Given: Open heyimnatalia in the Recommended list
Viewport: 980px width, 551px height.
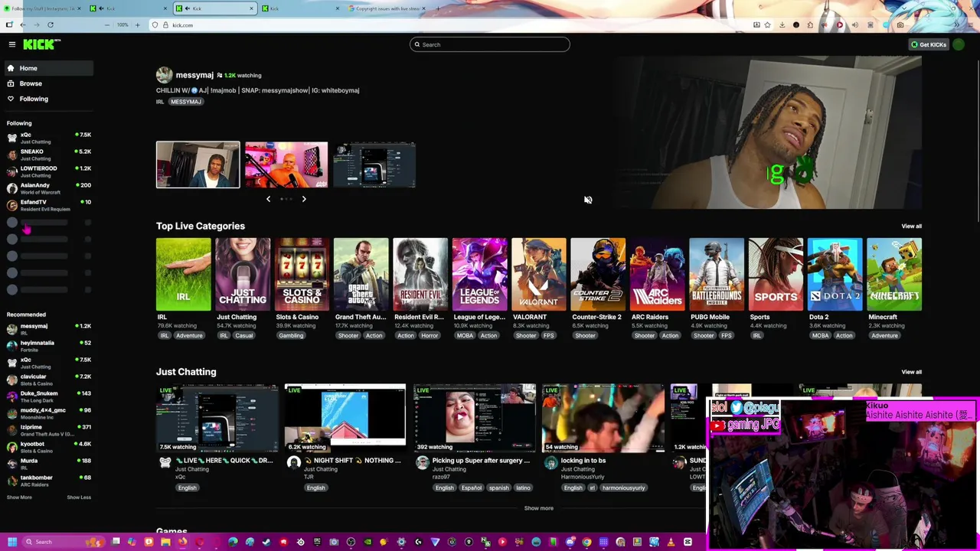Looking at the screenshot, I should click(x=47, y=346).
